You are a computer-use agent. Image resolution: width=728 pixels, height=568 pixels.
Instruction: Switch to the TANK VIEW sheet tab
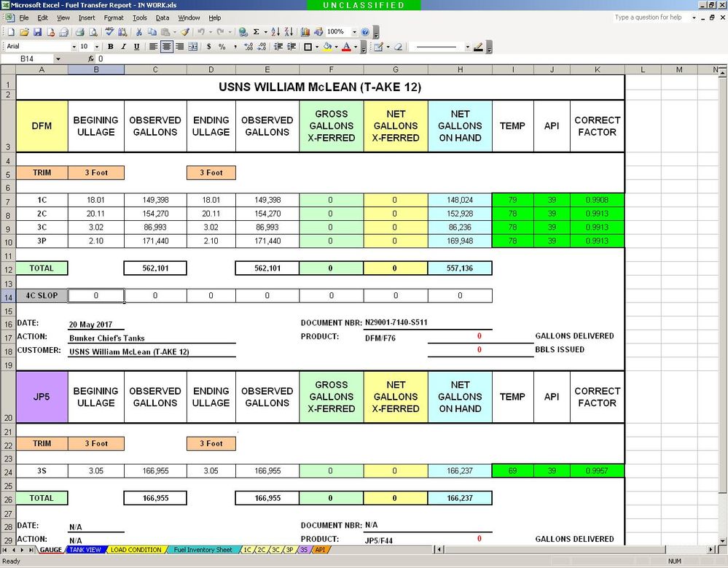[85, 550]
